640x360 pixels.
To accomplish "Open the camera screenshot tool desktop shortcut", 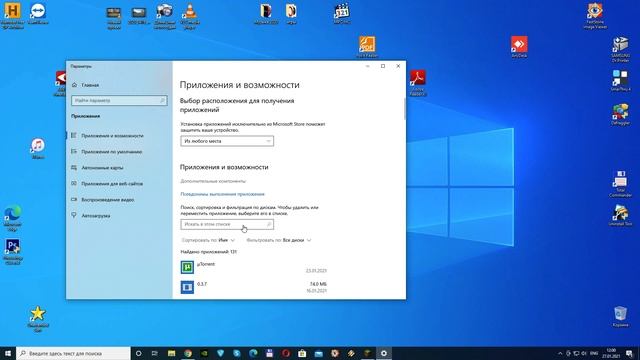I will pos(165,16).
